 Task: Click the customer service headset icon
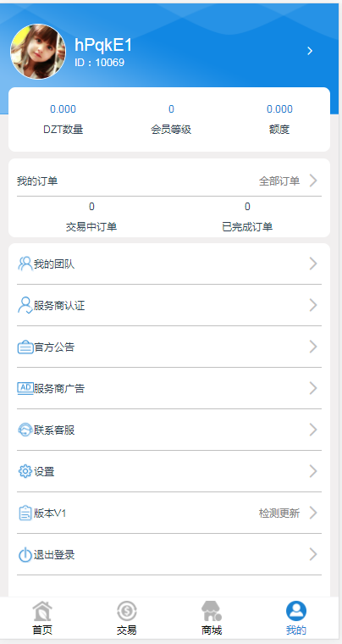25,430
